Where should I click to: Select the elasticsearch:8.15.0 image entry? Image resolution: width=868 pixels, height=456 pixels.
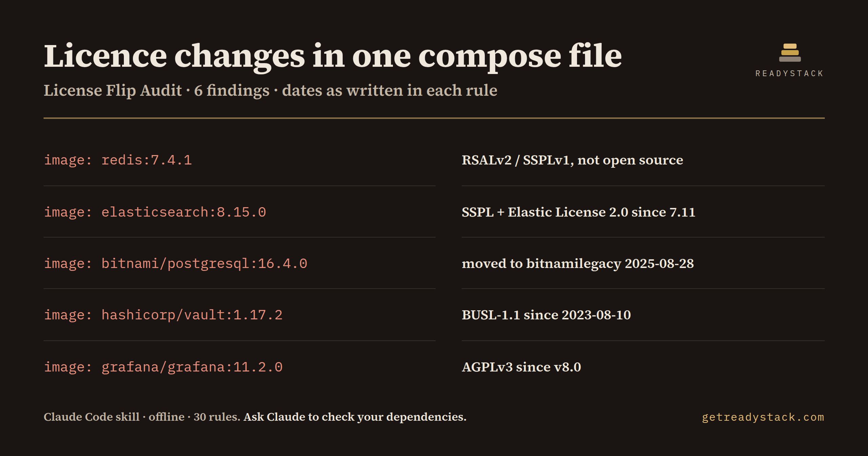point(155,212)
